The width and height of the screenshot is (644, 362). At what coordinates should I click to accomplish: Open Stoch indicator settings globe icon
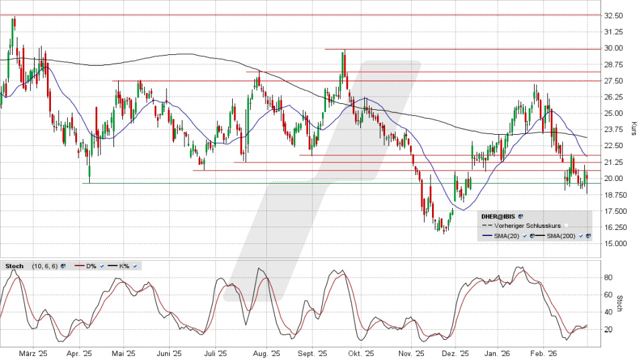62,266
